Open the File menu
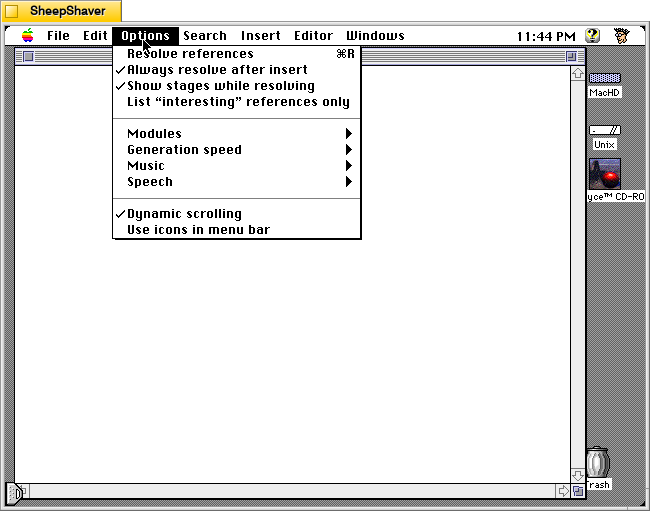 point(58,36)
